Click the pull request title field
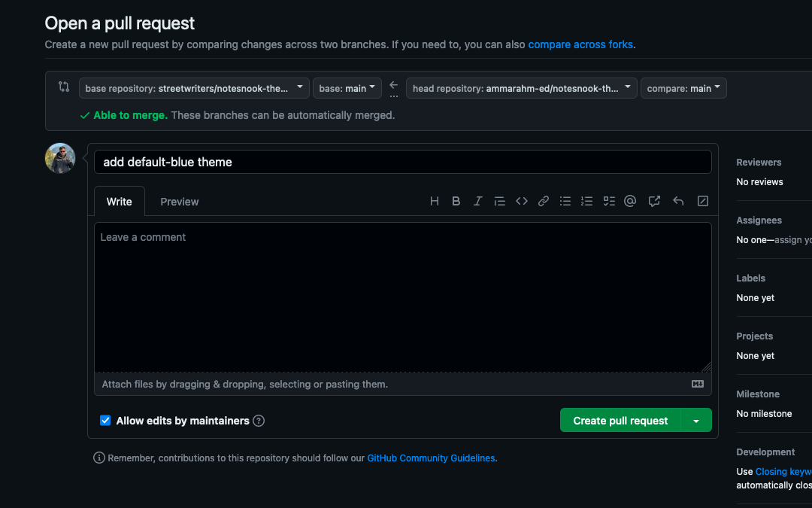 tap(402, 162)
